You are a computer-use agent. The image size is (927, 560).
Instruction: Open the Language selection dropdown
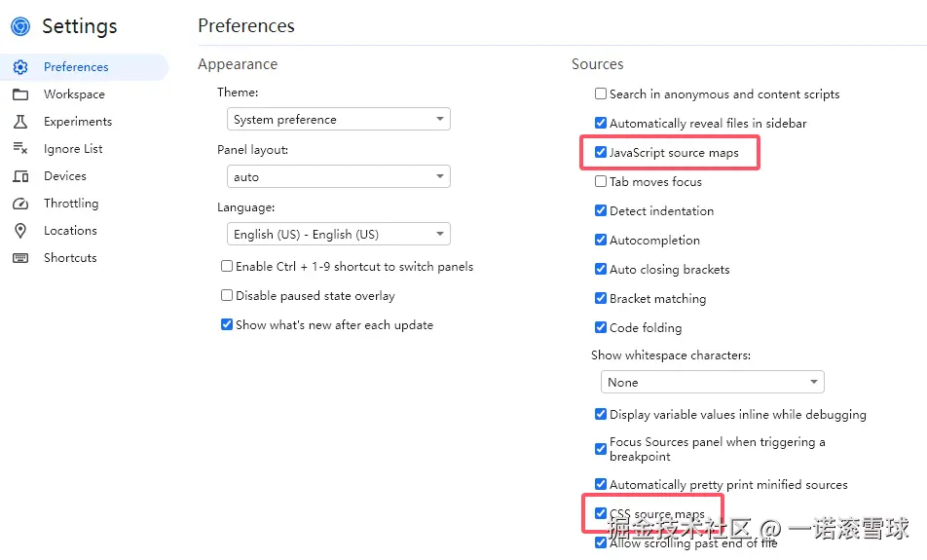pos(338,235)
